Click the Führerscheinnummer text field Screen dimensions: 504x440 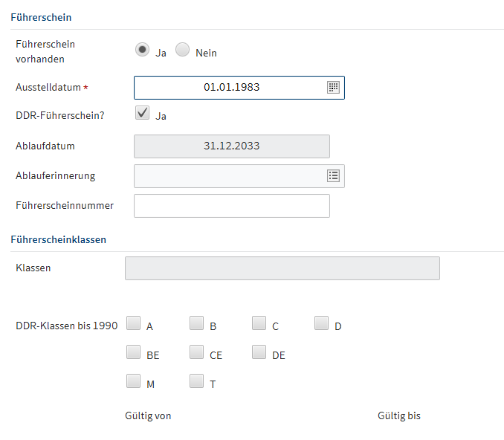(231, 206)
